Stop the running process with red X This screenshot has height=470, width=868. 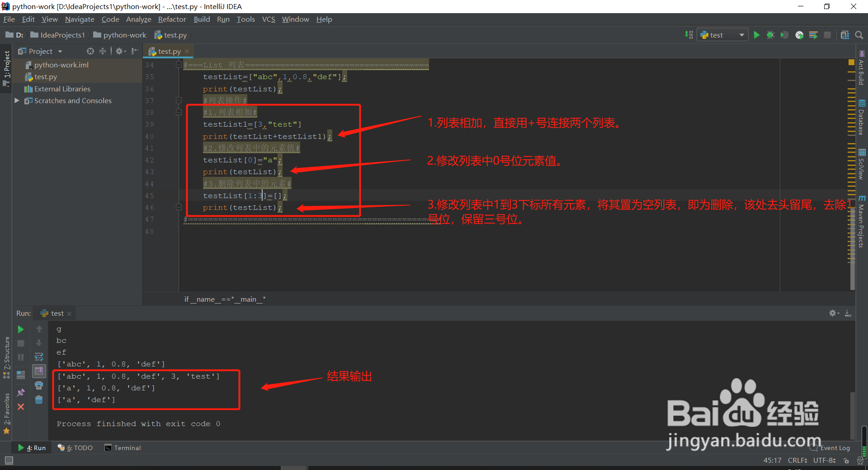[x=20, y=407]
